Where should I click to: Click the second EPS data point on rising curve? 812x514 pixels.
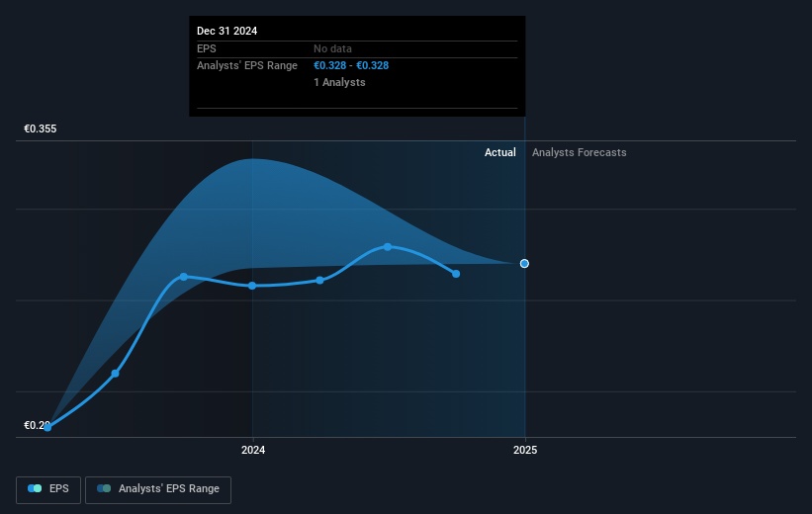(116, 374)
